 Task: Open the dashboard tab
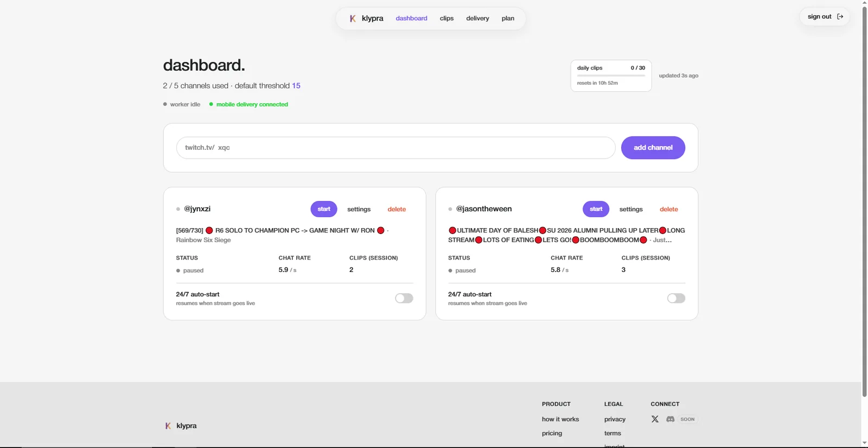411,18
